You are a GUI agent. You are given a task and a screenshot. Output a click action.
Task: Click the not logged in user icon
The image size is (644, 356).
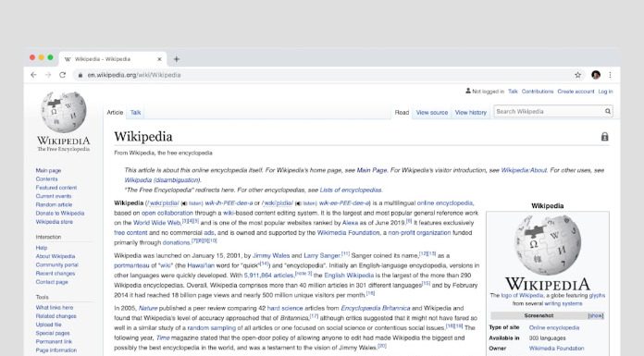click(x=468, y=91)
